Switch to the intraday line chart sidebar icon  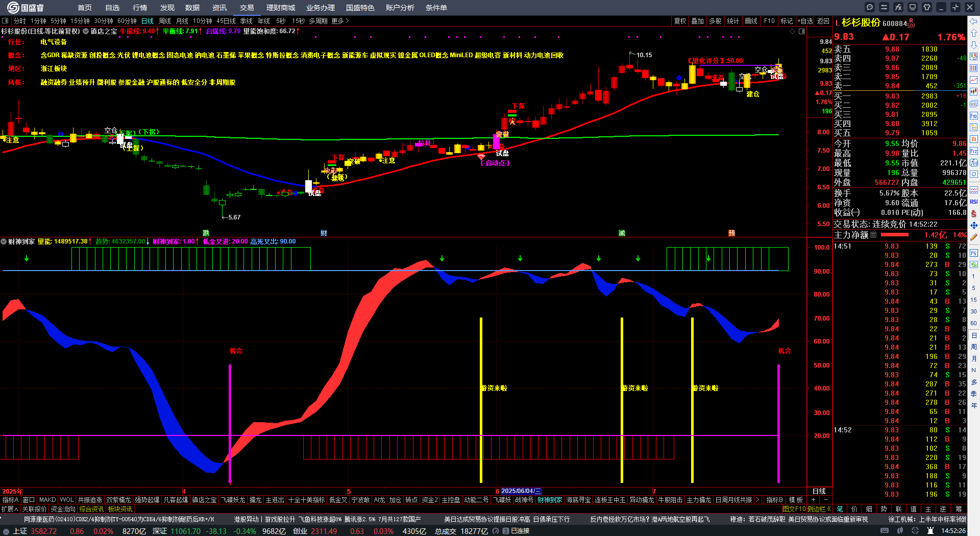tap(974, 80)
